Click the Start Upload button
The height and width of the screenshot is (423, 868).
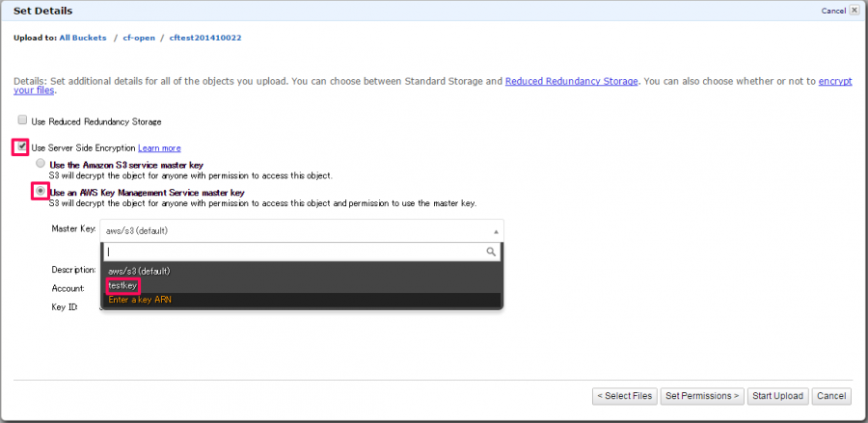point(777,396)
